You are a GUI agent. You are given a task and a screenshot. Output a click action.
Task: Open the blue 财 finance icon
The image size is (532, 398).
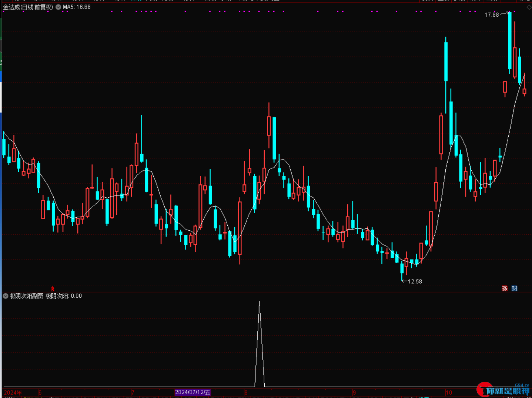pyautogui.click(x=514, y=288)
